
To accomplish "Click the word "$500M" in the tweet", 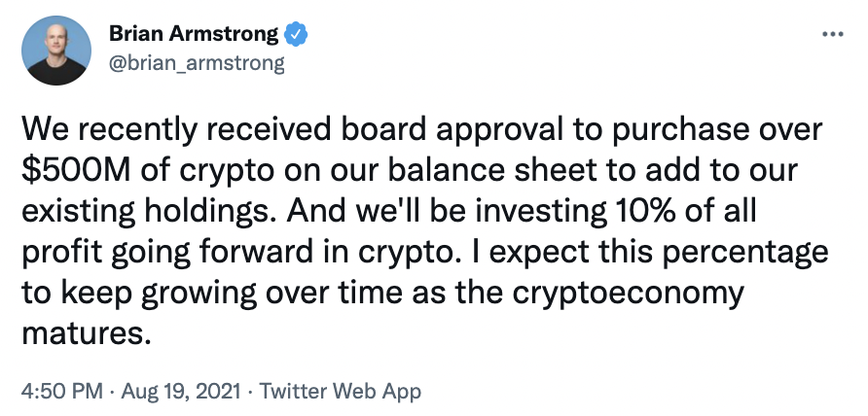I will 75,170.
